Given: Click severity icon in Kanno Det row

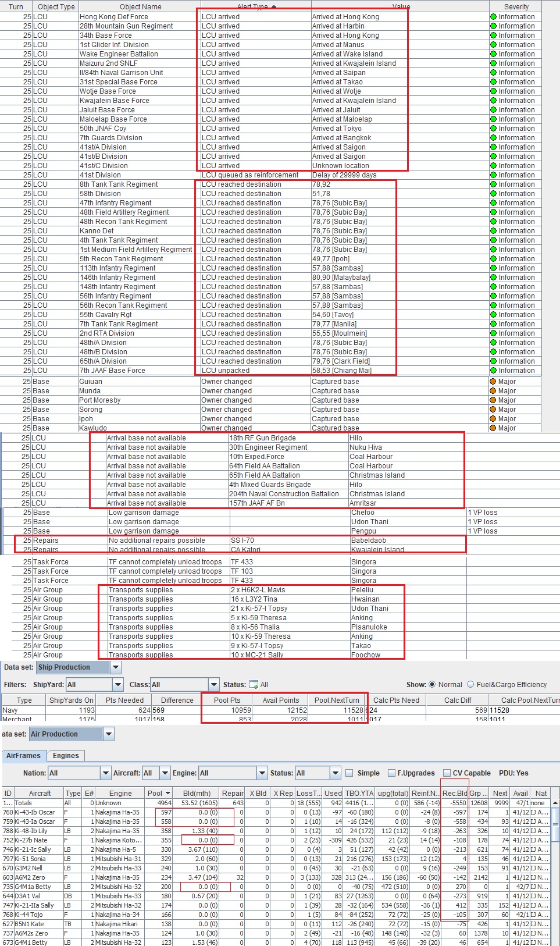Looking at the screenshot, I should coord(494,231).
